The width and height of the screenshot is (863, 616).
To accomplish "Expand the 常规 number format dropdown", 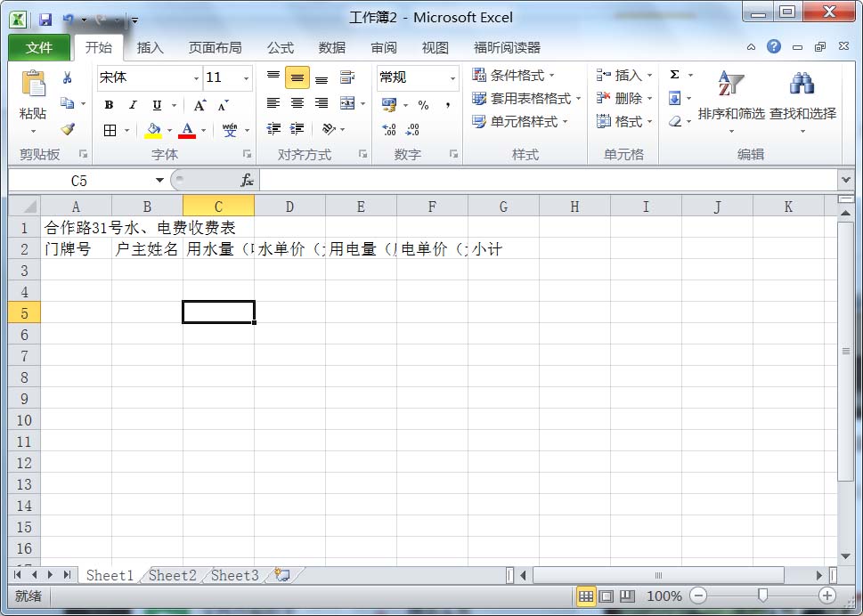I will coord(452,78).
